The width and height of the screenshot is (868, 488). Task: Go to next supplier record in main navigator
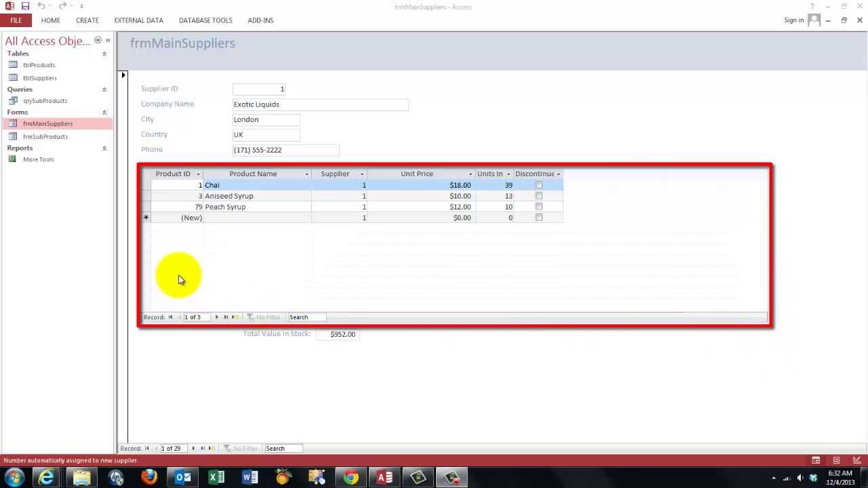click(193, 449)
